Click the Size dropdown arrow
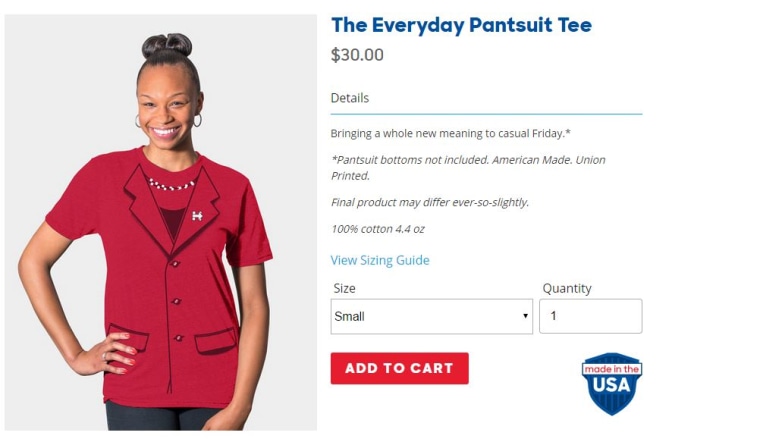Screen dimensions: 760x442 (x=525, y=316)
